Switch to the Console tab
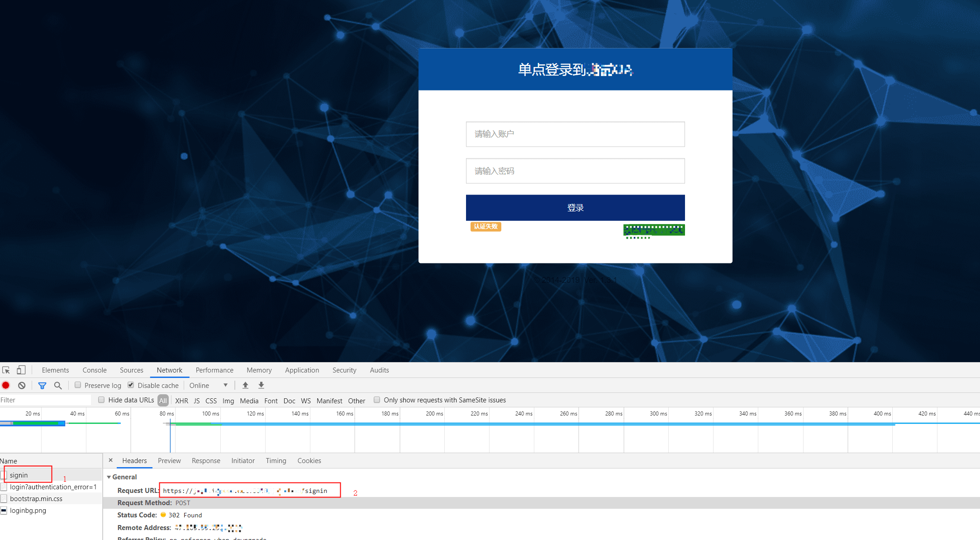This screenshot has width=980, height=540. [95, 370]
